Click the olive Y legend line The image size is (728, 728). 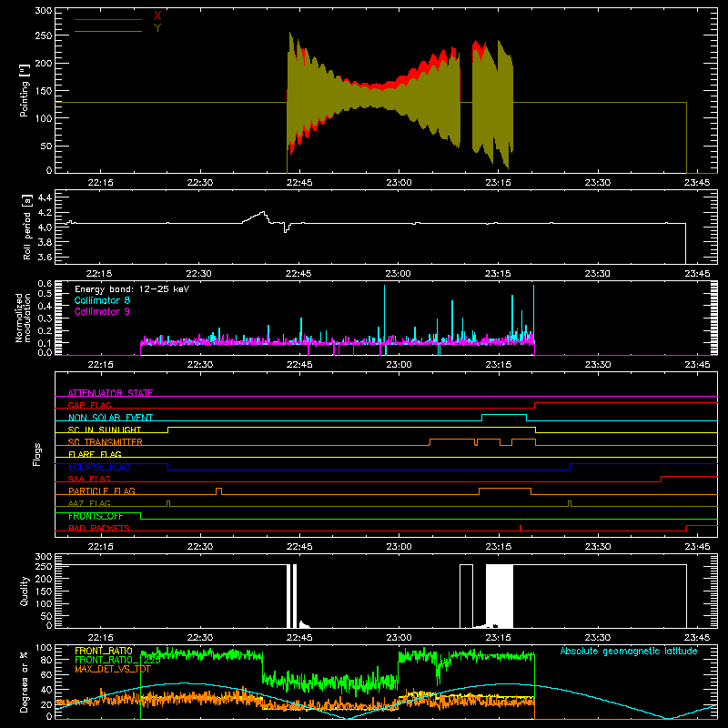pos(108,31)
